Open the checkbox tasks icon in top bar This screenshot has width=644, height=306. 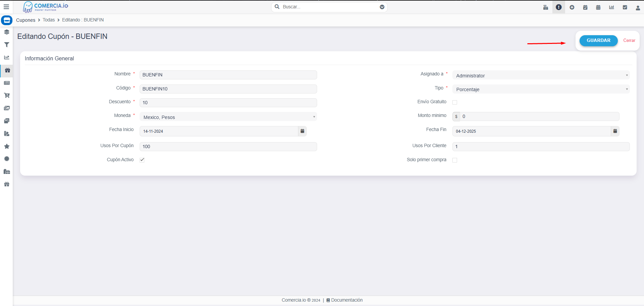625,7
